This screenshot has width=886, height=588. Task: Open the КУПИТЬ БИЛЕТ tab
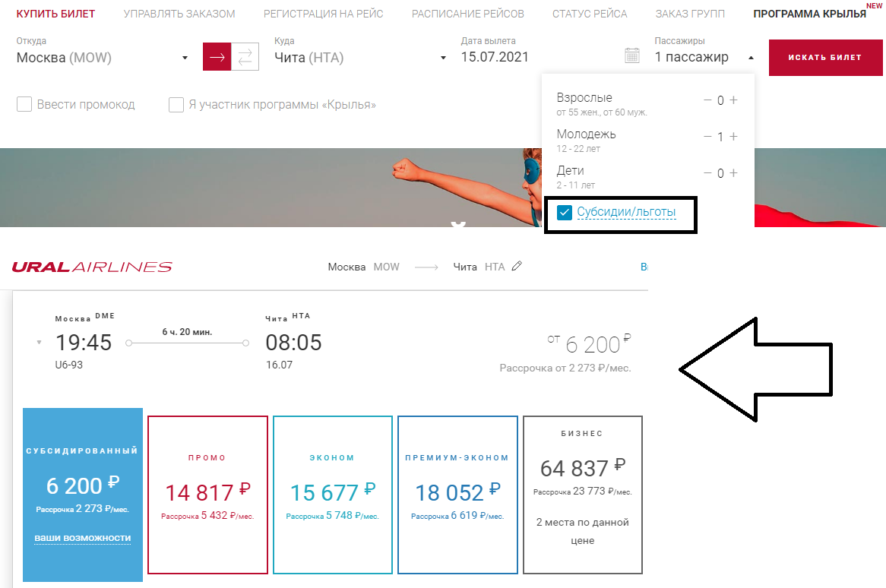(56, 14)
